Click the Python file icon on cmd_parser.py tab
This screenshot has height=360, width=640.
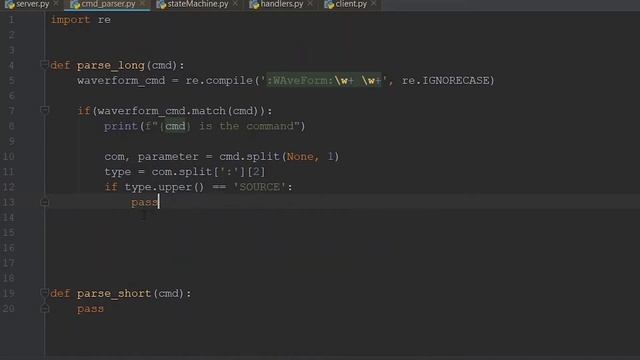tap(75, 4)
